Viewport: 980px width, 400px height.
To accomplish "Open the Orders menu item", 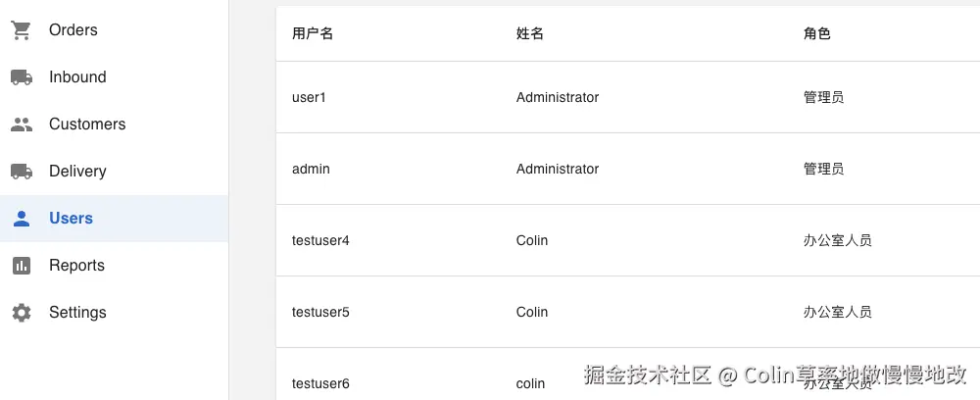I will [x=73, y=30].
